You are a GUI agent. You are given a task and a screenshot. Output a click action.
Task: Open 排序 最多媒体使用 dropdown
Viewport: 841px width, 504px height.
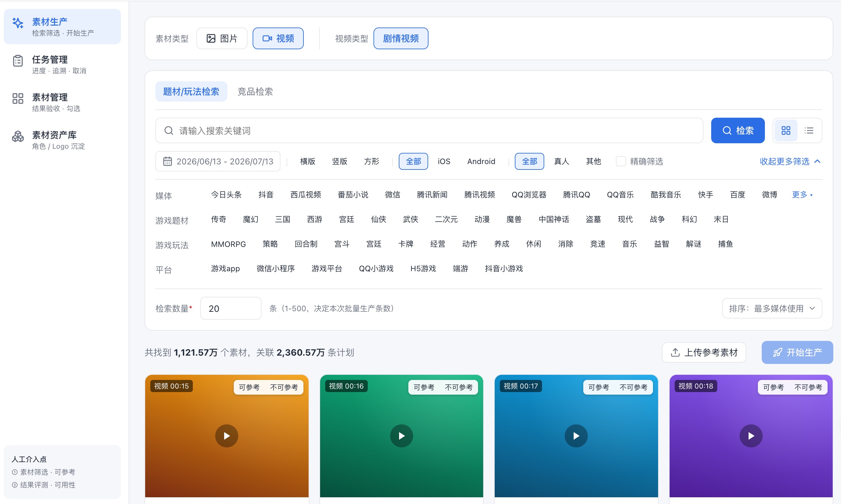[x=772, y=308]
